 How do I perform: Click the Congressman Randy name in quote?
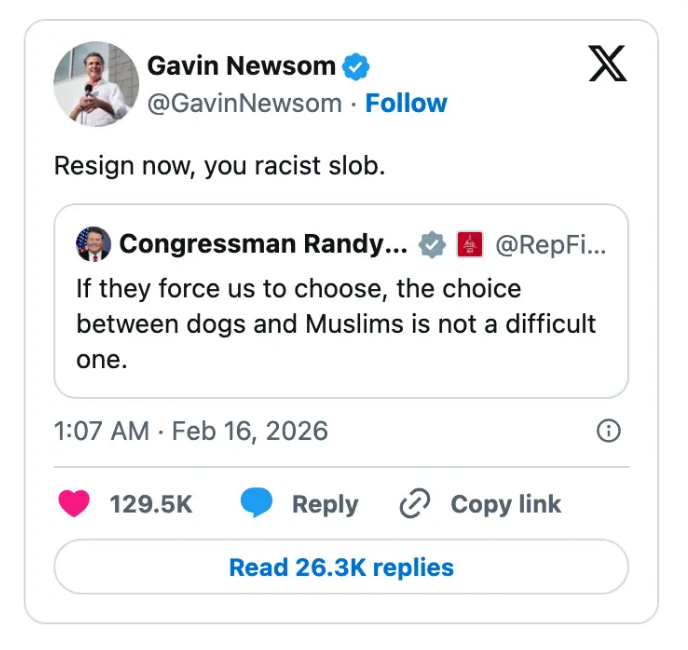click(263, 244)
